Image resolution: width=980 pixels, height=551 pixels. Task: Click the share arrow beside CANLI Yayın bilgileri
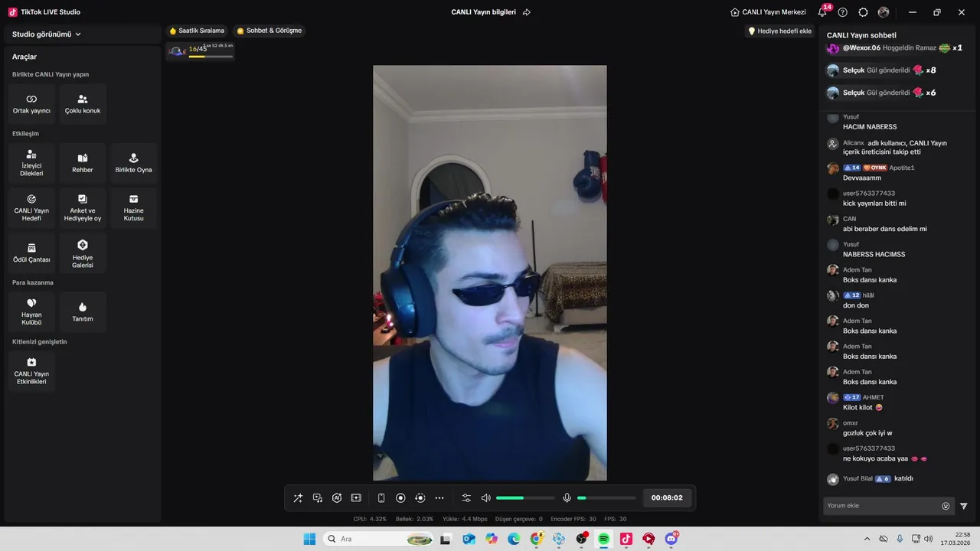tap(527, 12)
